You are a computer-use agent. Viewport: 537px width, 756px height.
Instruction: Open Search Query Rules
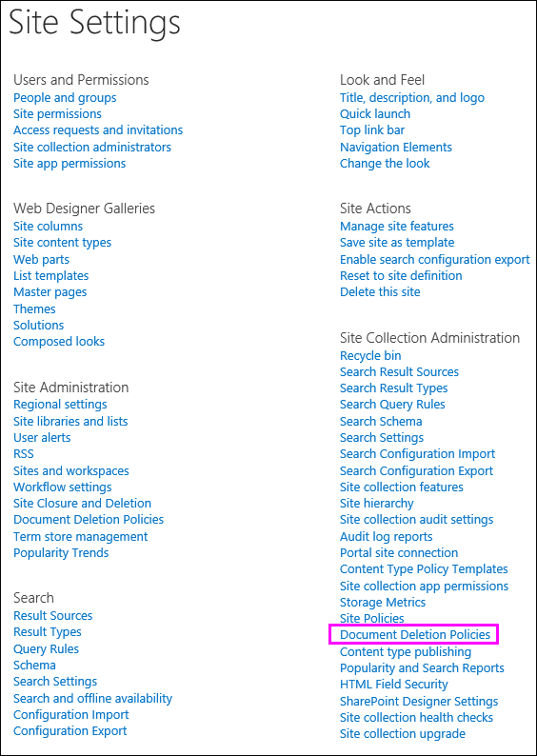(392, 405)
